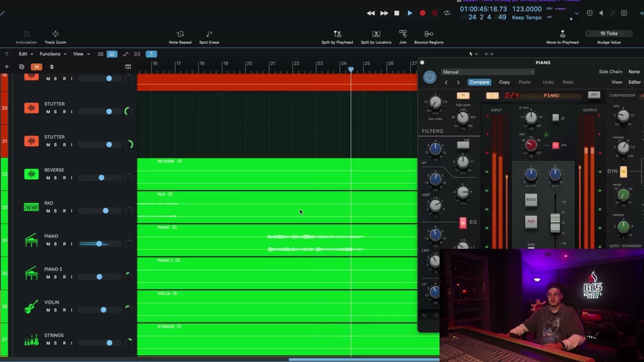Rewind the transport

[x=371, y=13]
